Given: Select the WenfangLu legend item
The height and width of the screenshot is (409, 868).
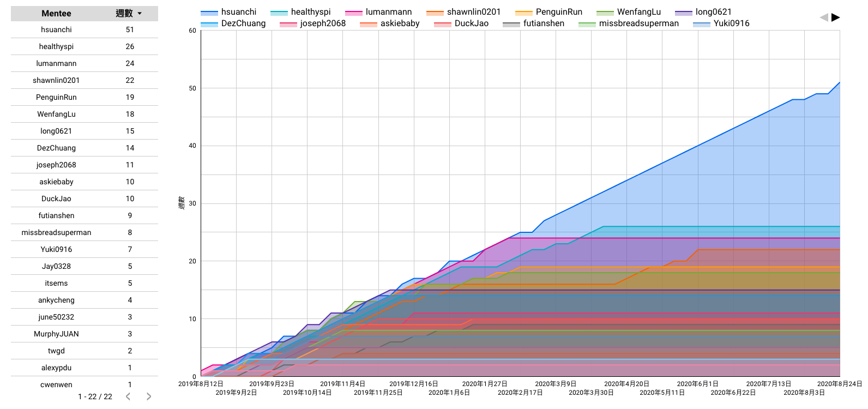Looking at the screenshot, I should [x=629, y=12].
